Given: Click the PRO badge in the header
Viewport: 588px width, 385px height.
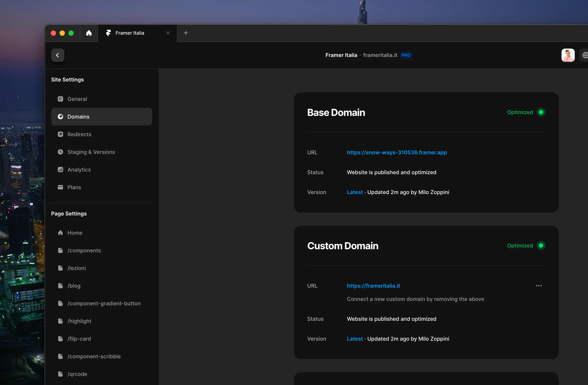Looking at the screenshot, I should click(406, 55).
